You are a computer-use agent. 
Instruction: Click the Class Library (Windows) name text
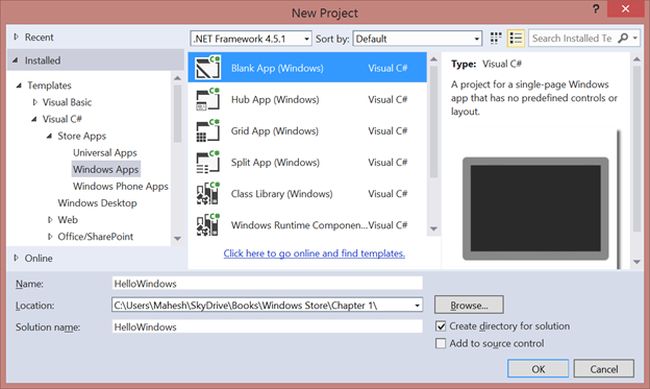pyautogui.click(x=281, y=194)
